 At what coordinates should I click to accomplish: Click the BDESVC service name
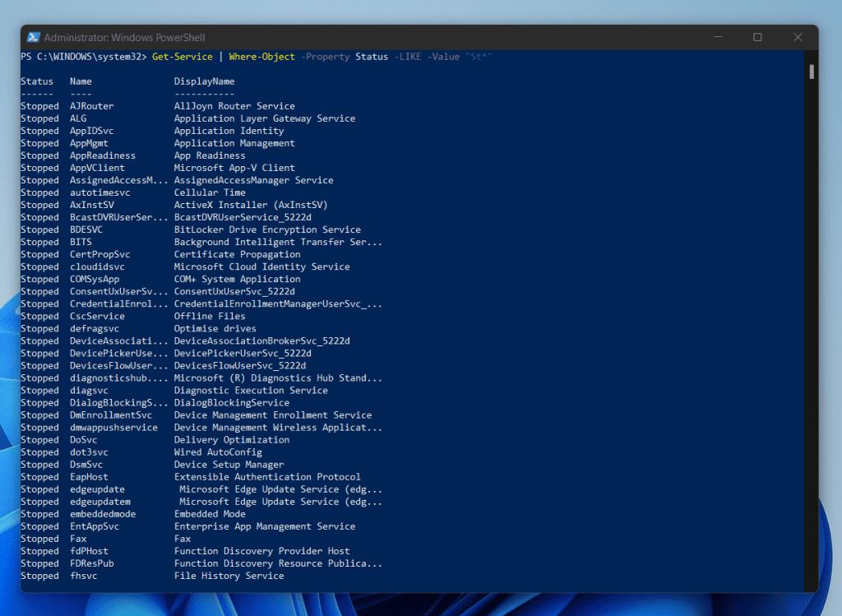[86, 229]
